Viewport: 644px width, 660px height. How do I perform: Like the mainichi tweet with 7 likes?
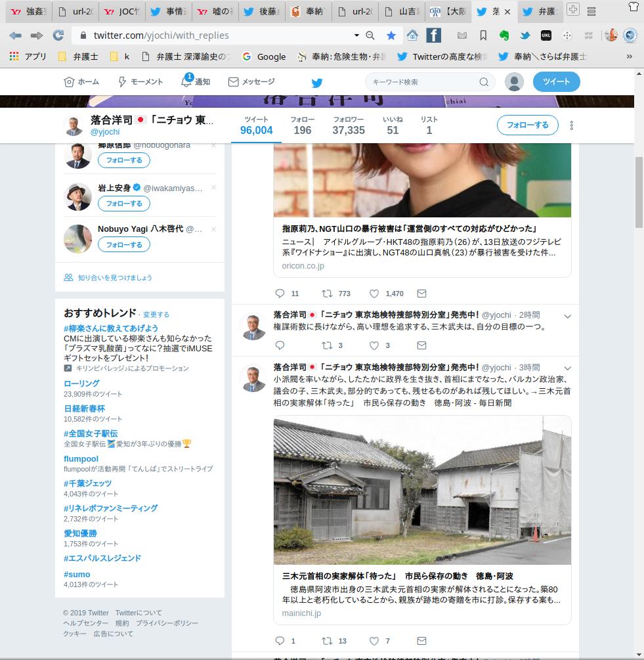pyautogui.click(x=374, y=641)
